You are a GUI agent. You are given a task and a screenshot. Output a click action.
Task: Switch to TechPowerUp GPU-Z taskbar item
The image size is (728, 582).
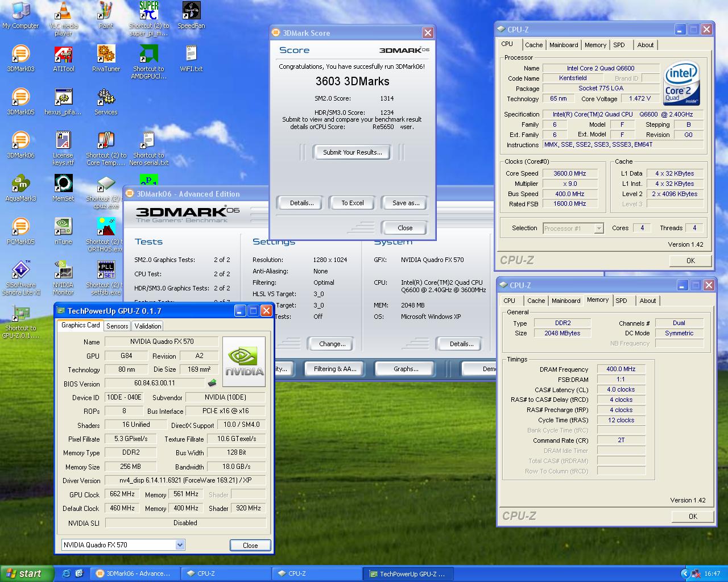tap(407, 573)
